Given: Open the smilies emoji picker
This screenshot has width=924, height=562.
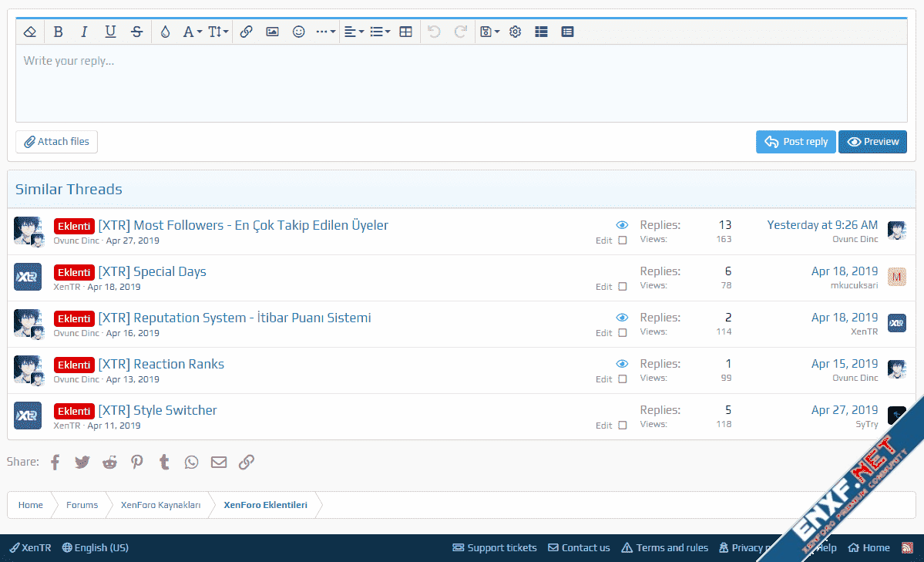Looking at the screenshot, I should tap(298, 32).
